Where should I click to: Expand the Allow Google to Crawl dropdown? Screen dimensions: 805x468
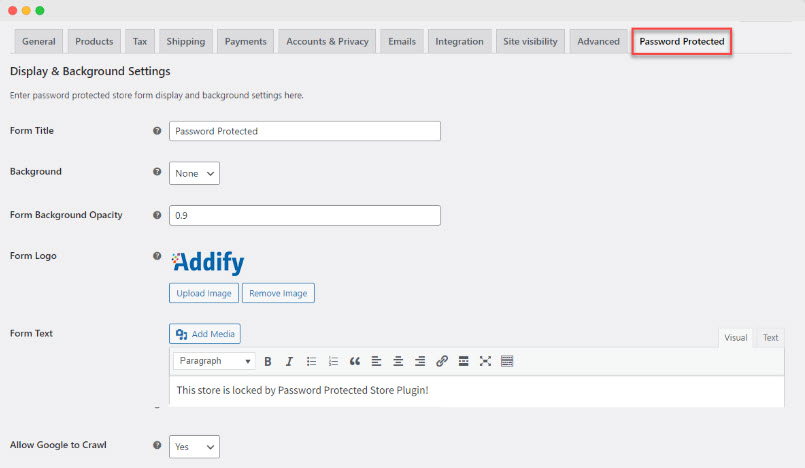click(194, 446)
